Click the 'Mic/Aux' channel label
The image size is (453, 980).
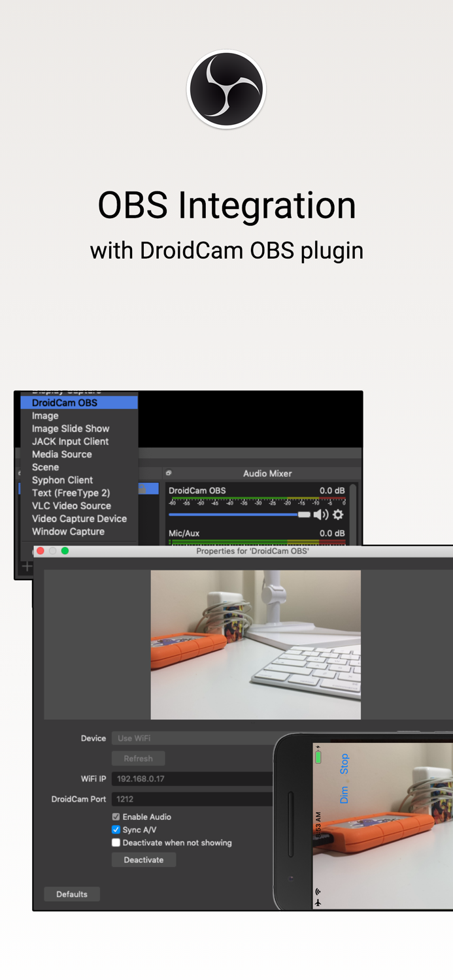point(184,533)
